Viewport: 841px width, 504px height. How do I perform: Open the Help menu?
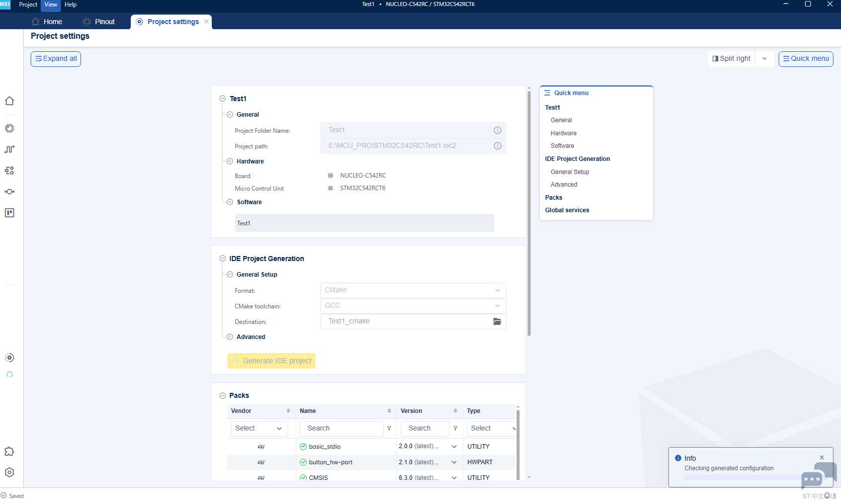[70, 5]
